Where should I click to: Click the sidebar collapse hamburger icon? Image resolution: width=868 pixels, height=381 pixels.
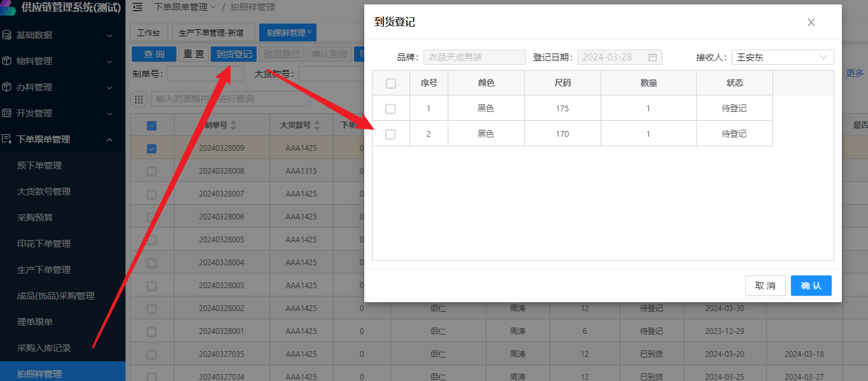coord(138,8)
